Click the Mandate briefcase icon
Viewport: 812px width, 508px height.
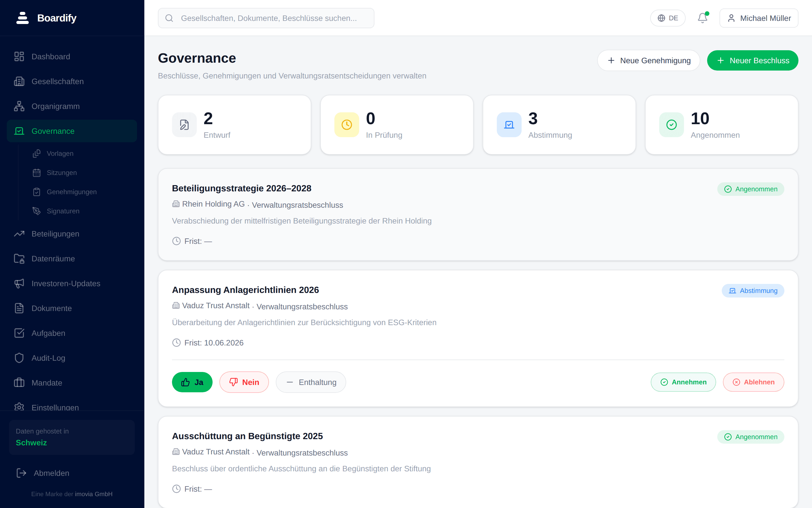pyautogui.click(x=19, y=383)
